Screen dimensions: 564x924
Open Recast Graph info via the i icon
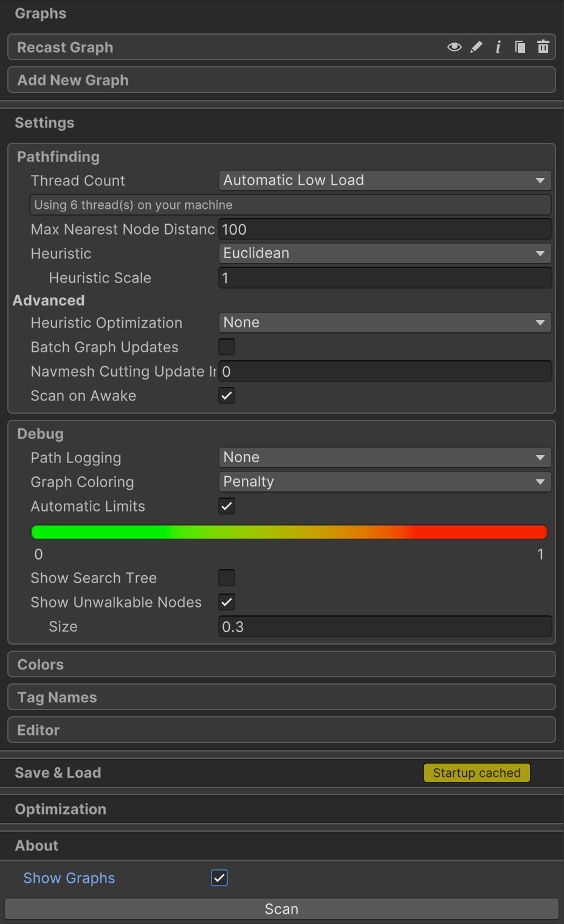[x=498, y=47]
